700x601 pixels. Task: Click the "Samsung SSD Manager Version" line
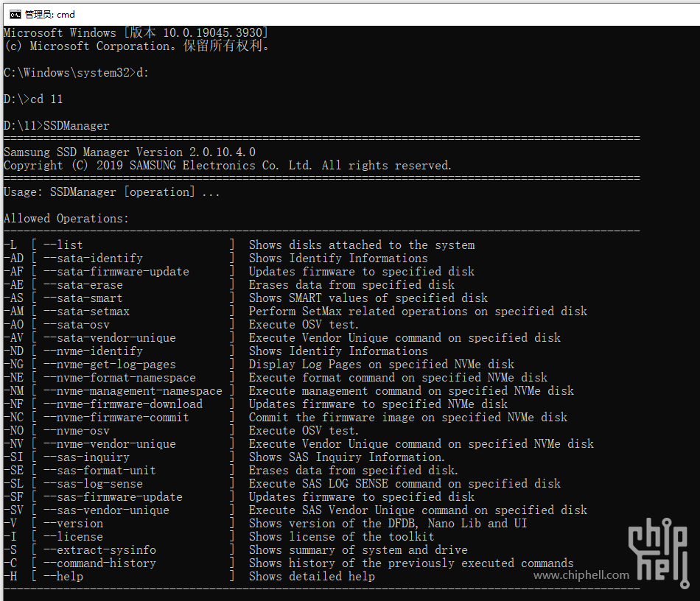point(130,152)
